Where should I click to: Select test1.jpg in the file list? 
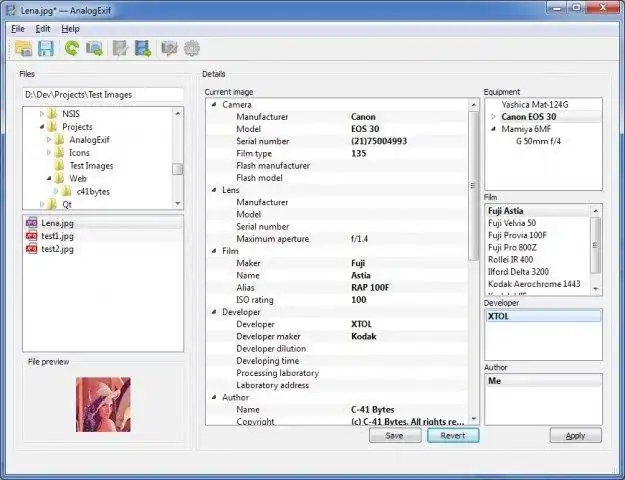click(103, 236)
